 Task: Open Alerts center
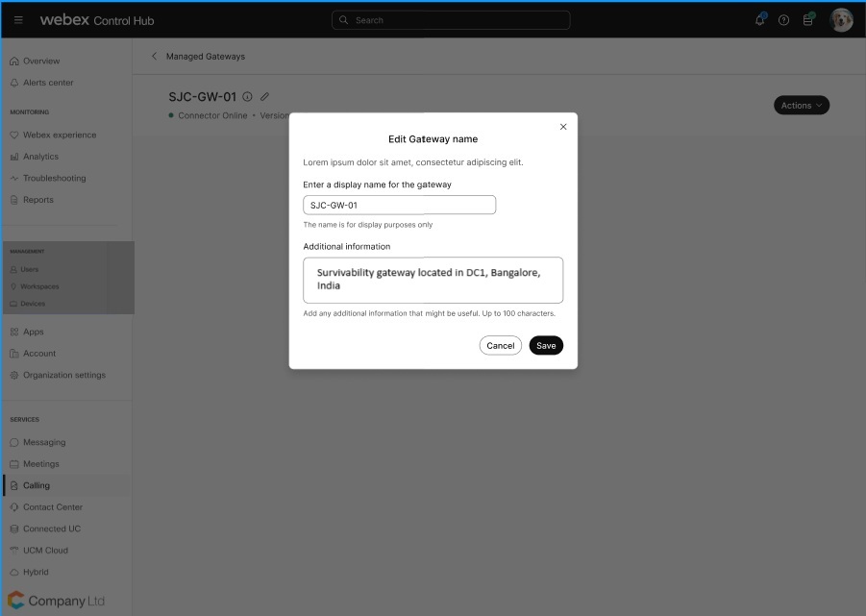tap(48, 83)
